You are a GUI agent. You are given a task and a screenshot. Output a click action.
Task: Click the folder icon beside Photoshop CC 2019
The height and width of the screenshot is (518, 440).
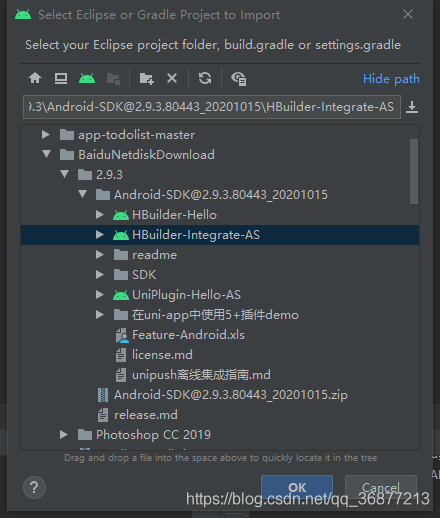click(x=85, y=435)
